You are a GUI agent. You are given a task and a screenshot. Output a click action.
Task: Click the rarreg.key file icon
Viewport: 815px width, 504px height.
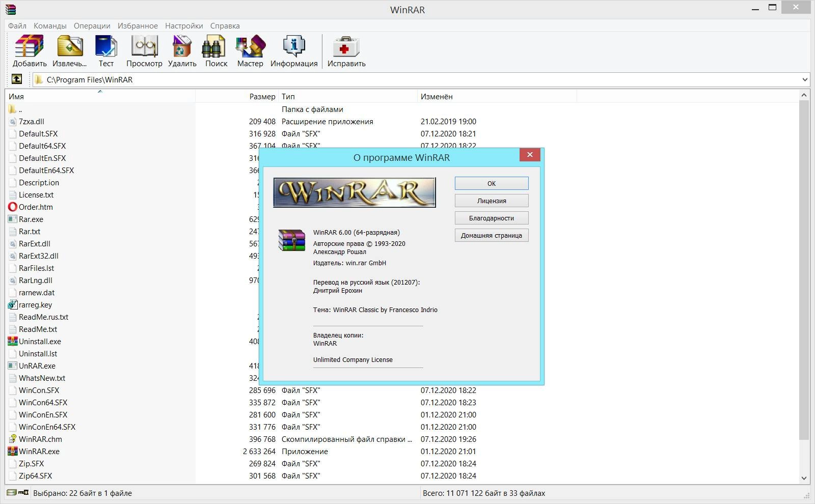click(x=13, y=304)
